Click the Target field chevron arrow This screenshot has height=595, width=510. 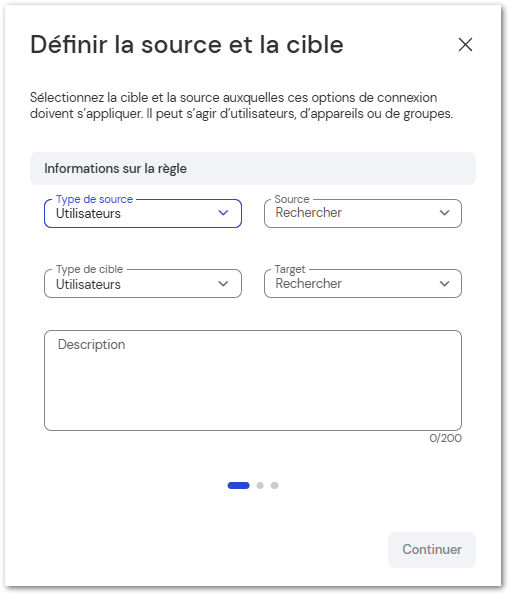point(444,284)
